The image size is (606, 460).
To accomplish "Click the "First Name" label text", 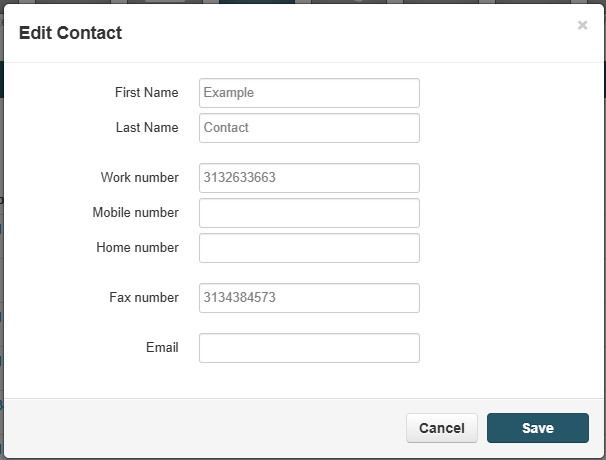I will (x=147, y=93).
